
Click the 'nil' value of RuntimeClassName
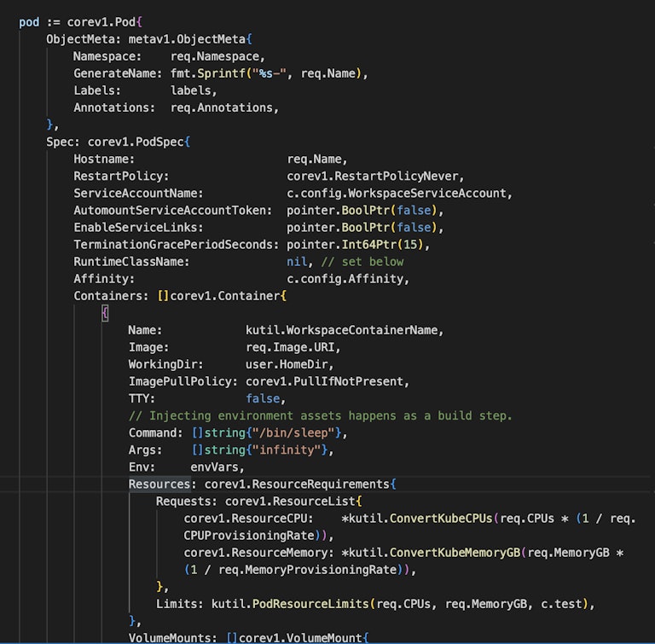[297, 262]
